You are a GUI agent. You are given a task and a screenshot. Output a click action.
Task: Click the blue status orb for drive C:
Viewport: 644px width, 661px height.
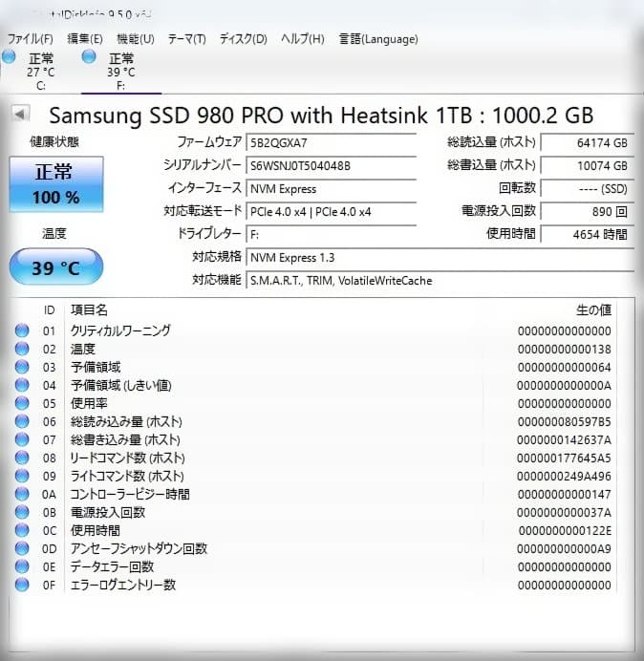pos(9,56)
